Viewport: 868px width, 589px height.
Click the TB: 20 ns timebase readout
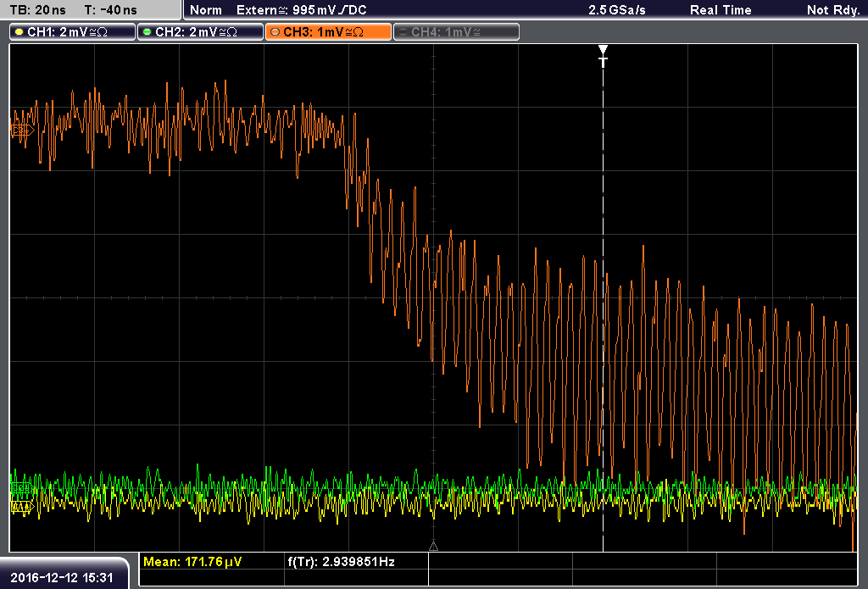point(37,10)
